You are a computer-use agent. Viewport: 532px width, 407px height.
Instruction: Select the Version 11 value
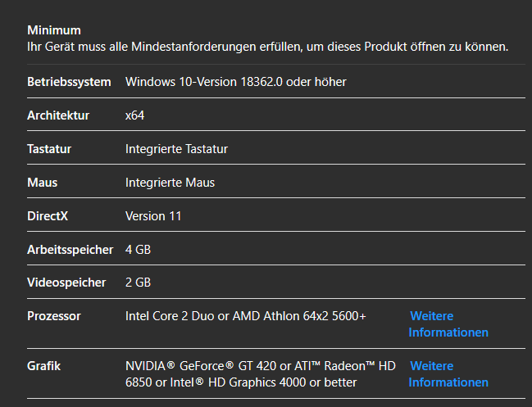click(153, 216)
